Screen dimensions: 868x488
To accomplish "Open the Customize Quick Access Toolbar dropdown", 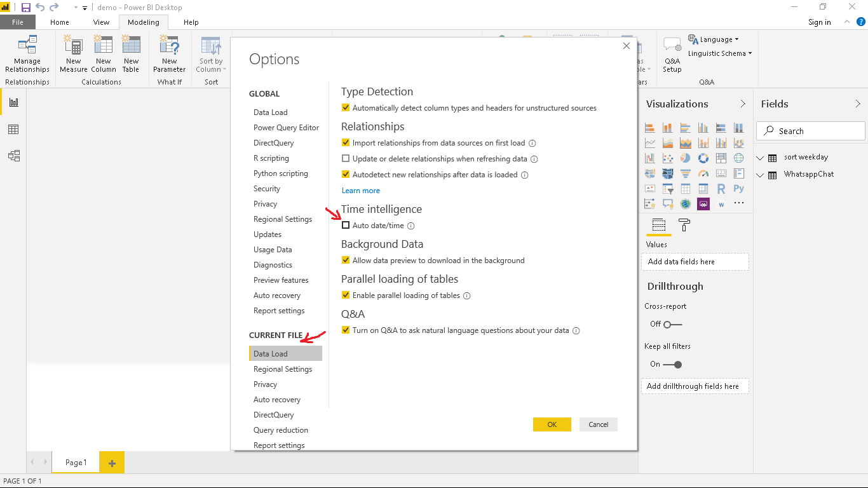I will (x=85, y=8).
